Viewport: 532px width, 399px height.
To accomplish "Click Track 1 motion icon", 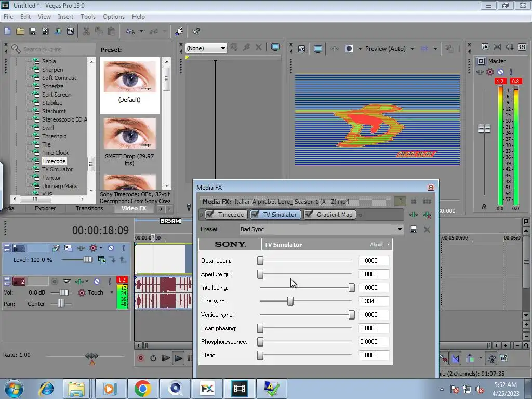I will [68, 248].
